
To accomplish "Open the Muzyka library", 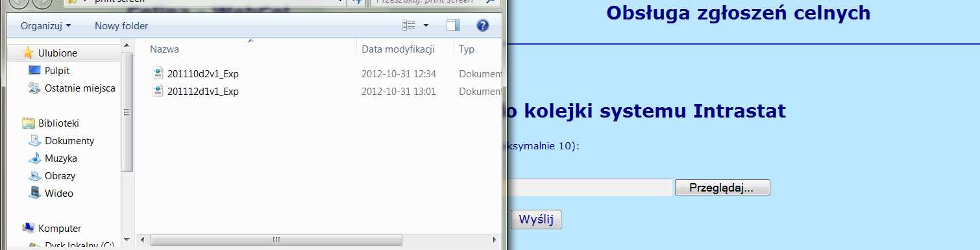I will (x=61, y=158).
